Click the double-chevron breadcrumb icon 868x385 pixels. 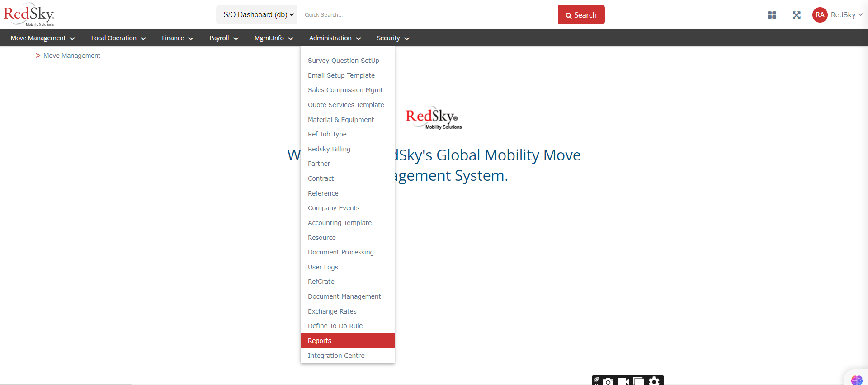(x=38, y=56)
